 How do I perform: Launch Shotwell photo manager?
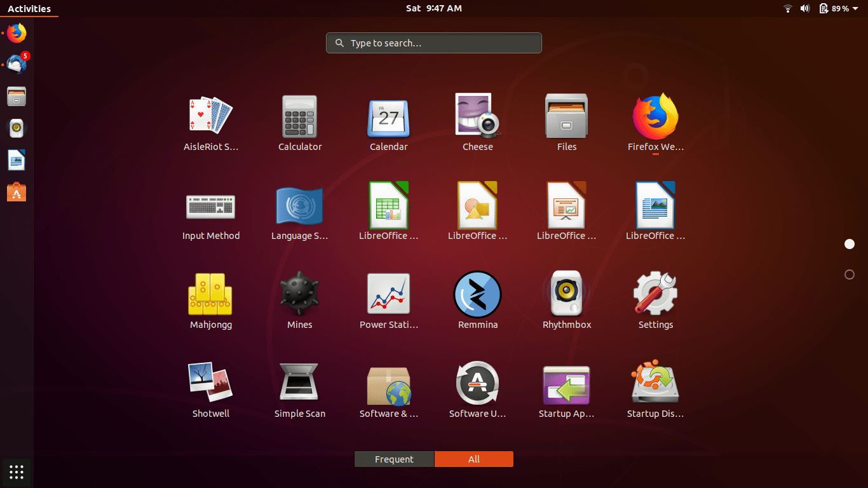point(211,390)
